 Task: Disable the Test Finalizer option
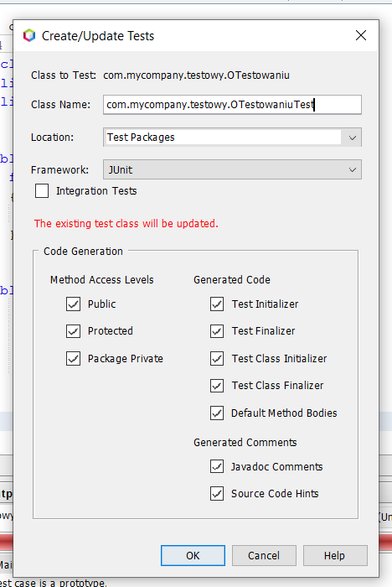coord(217,331)
